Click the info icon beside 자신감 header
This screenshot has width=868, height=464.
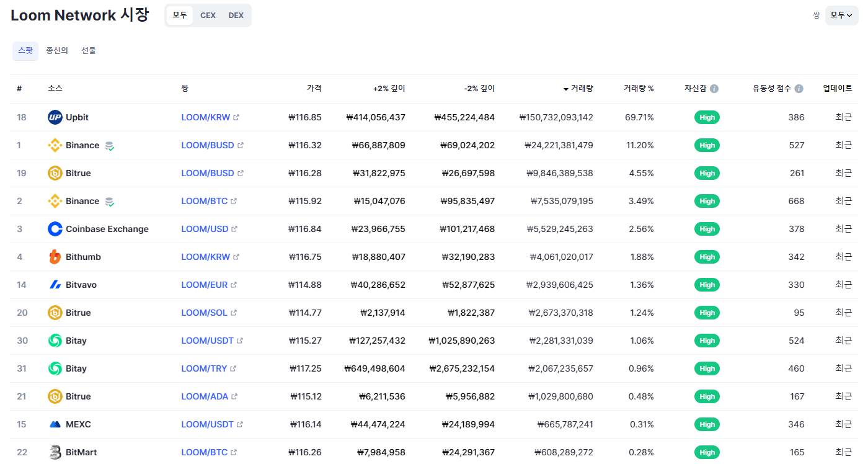pos(714,89)
